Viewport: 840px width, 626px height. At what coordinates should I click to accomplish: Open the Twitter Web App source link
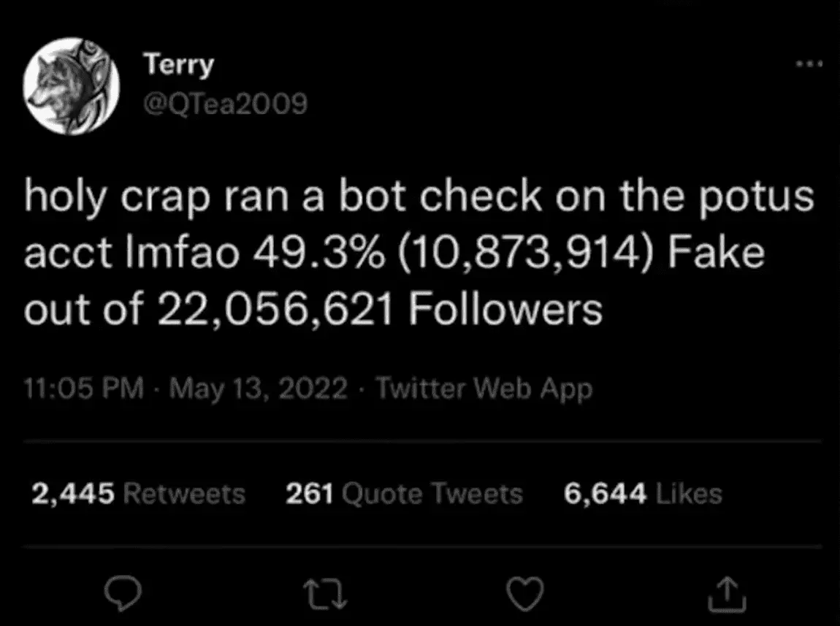(484, 389)
